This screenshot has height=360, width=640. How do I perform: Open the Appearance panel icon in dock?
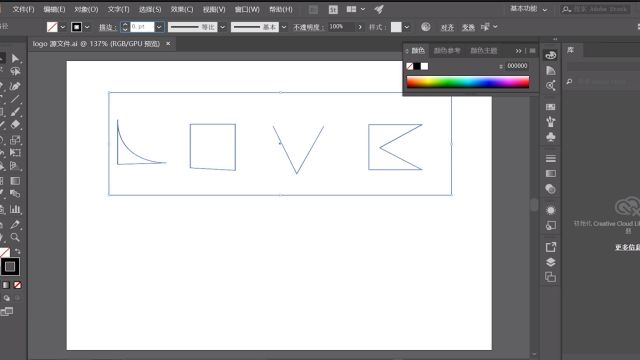[551, 210]
